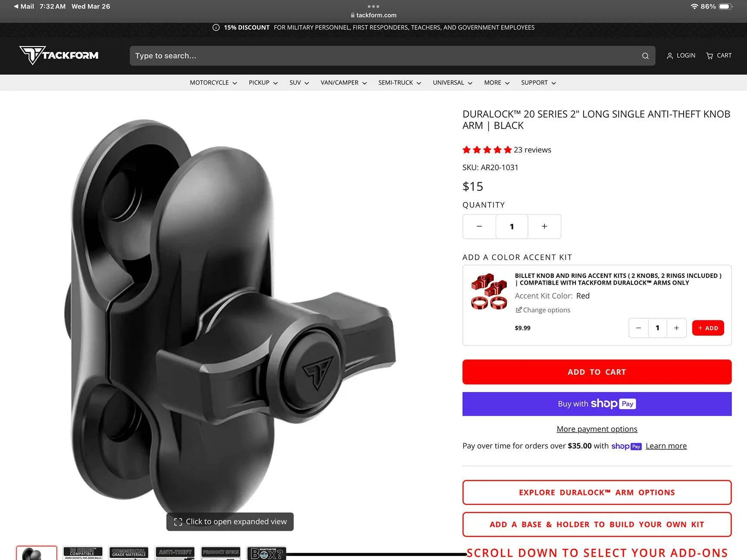Click the expand view icon on image
Image resolution: width=747 pixels, height=560 pixels.
point(178,522)
